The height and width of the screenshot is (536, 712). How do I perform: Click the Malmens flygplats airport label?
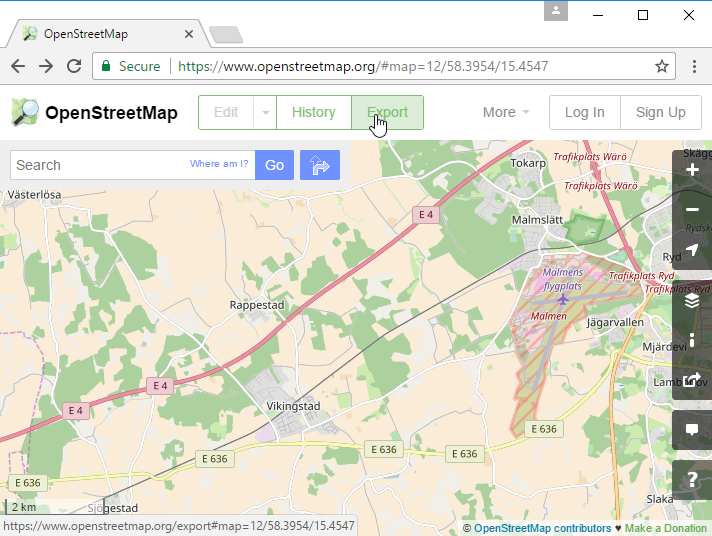(x=563, y=279)
